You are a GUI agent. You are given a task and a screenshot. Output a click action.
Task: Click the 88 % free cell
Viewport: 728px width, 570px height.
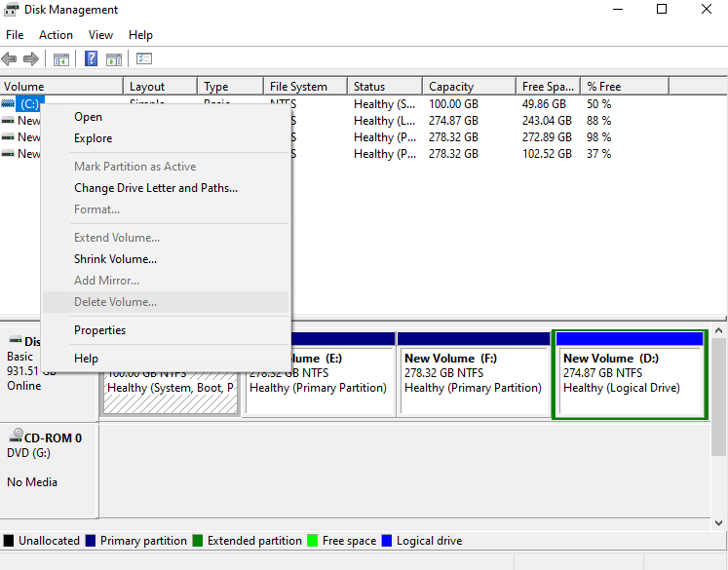(x=598, y=121)
